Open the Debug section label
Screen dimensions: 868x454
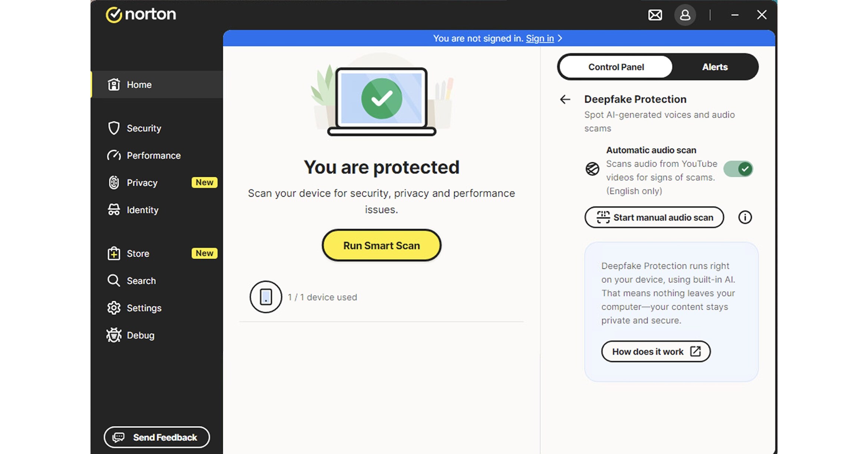click(141, 335)
